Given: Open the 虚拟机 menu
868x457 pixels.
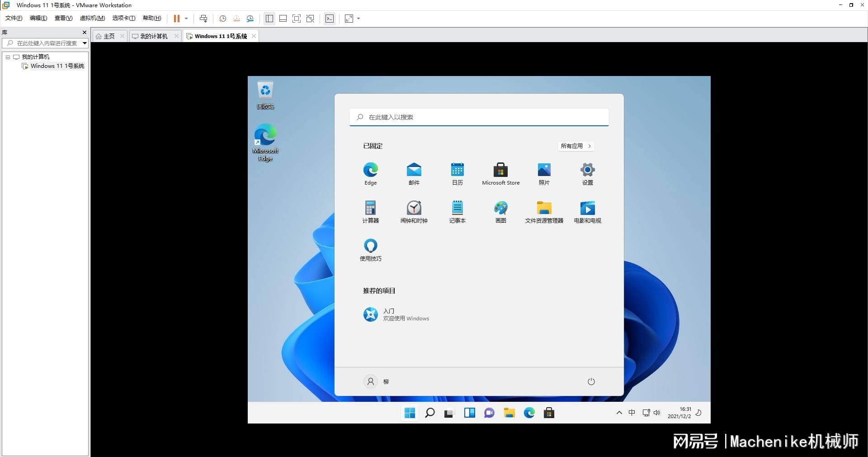Looking at the screenshot, I should coord(92,18).
